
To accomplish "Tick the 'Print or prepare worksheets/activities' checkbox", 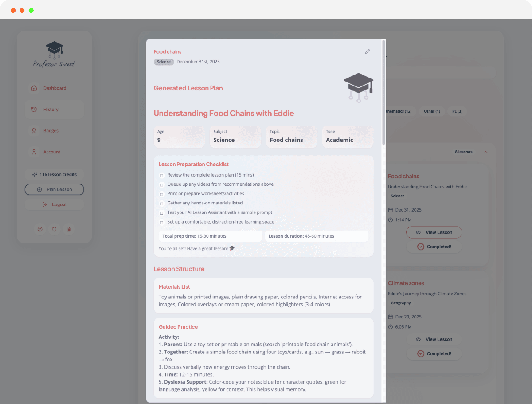I will [161, 194].
